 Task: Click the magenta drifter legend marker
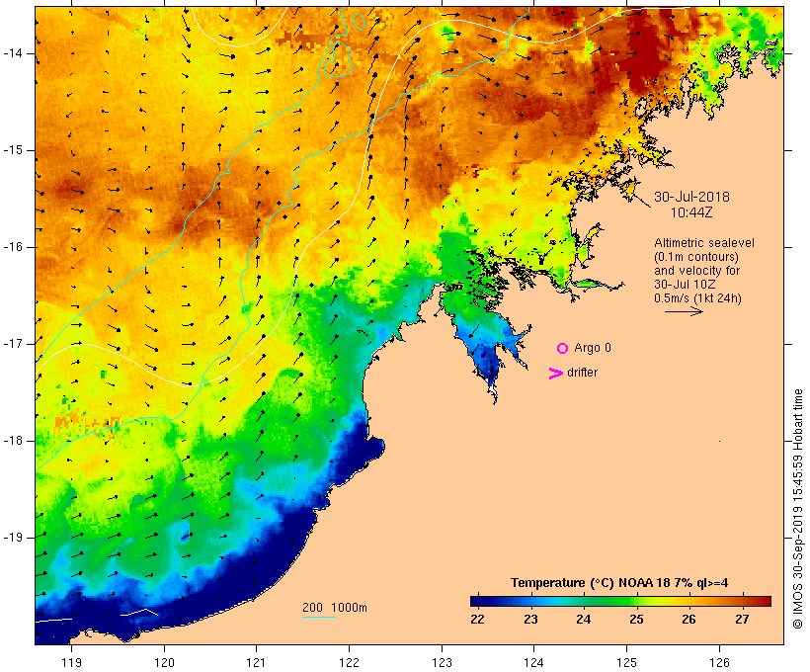coord(556,374)
